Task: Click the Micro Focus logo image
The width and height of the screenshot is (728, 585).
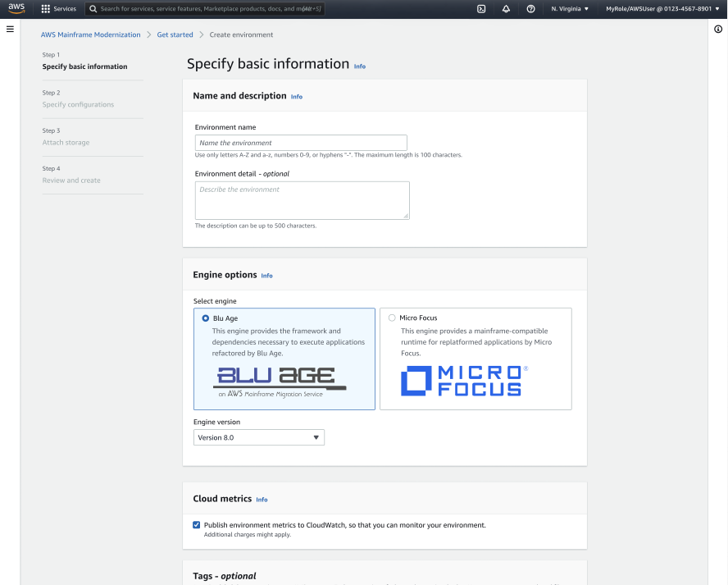Action: [464, 382]
